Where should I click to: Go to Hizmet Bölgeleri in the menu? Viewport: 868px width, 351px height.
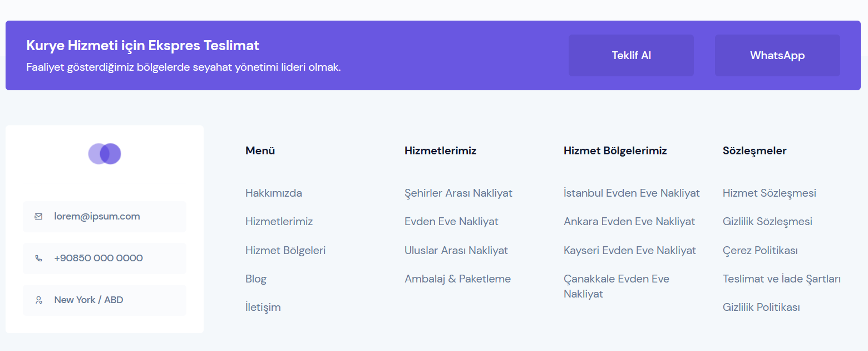[285, 250]
